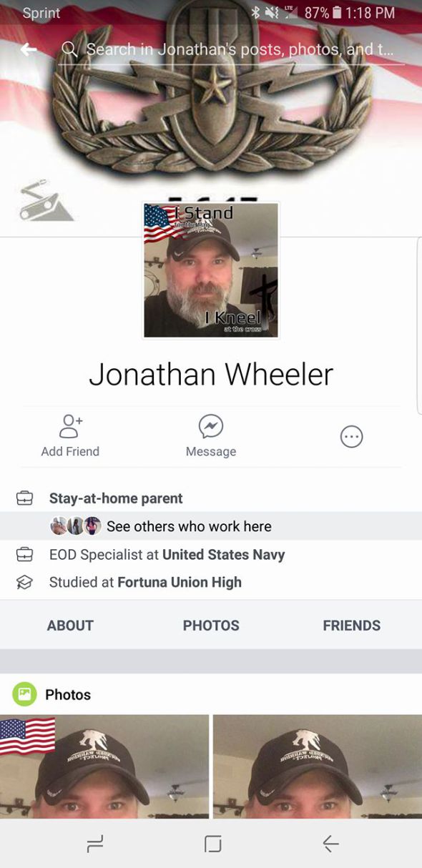Image resolution: width=422 pixels, height=868 pixels.
Task: Tap the Add Friend person icon
Action: [70, 426]
